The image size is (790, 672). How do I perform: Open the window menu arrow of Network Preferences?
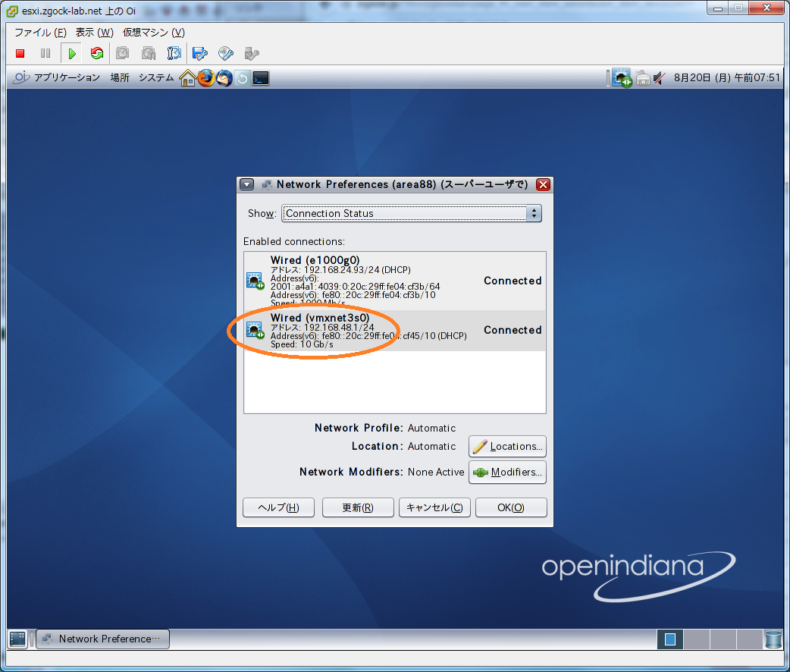(x=247, y=184)
